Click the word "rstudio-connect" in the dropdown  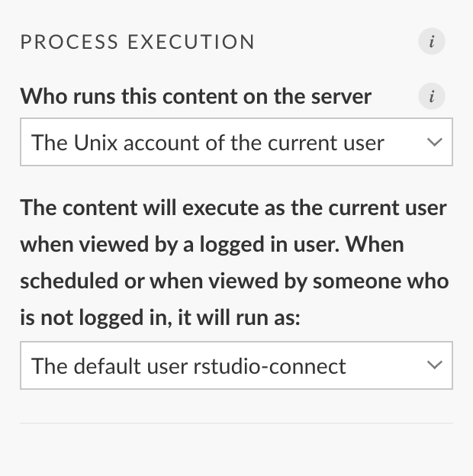[x=269, y=366]
